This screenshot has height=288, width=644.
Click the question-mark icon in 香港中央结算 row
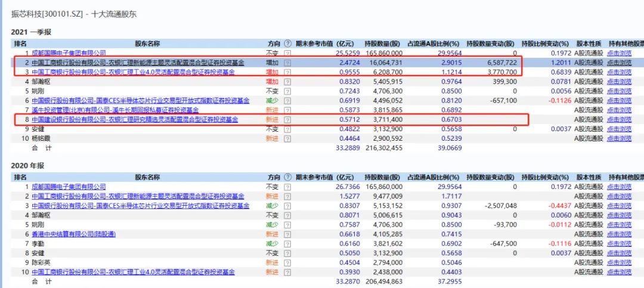(287, 234)
